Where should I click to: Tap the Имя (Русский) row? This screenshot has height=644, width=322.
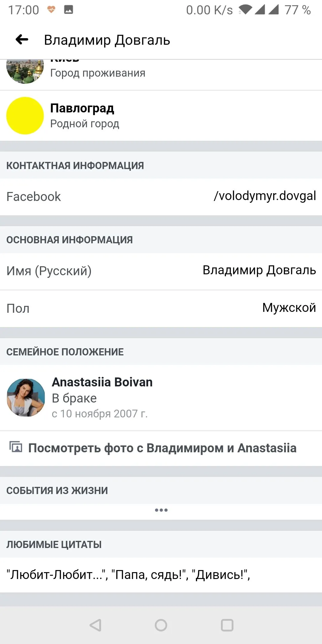pos(161,271)
